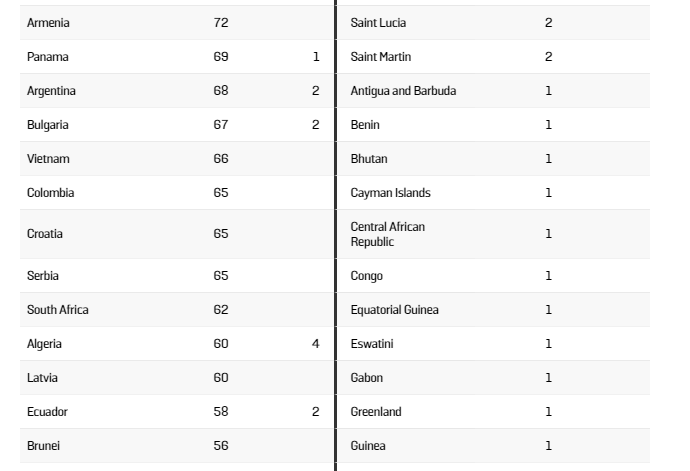Viewport: 690px width, 471px height.
Task: Select the Antigua and Barbuda entry
Action: click(x=403, y=91)
